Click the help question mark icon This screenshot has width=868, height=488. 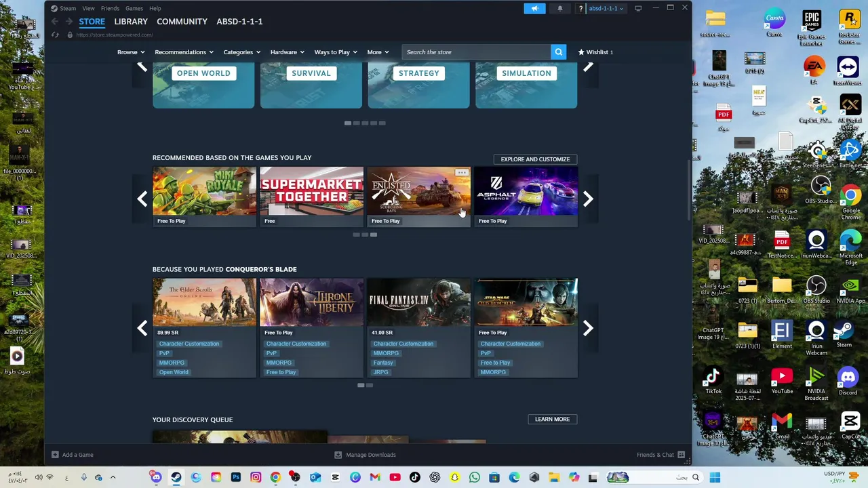pos(580,8)
